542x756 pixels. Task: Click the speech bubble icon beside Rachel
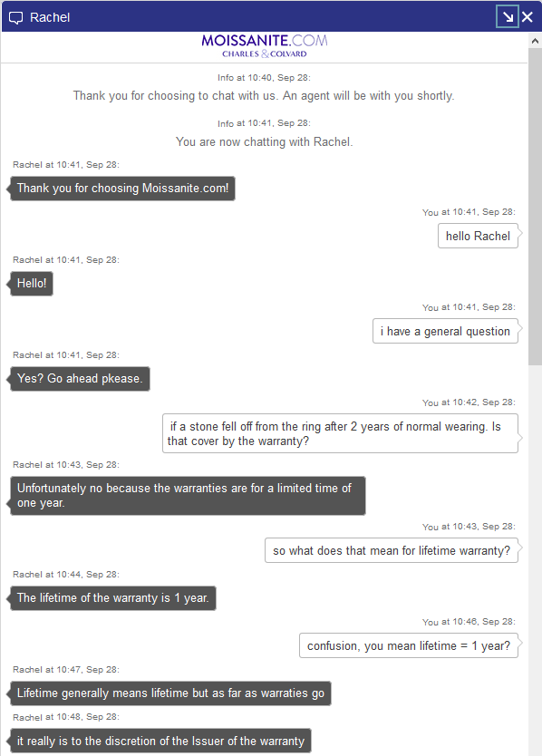click(x=16, y=18)
